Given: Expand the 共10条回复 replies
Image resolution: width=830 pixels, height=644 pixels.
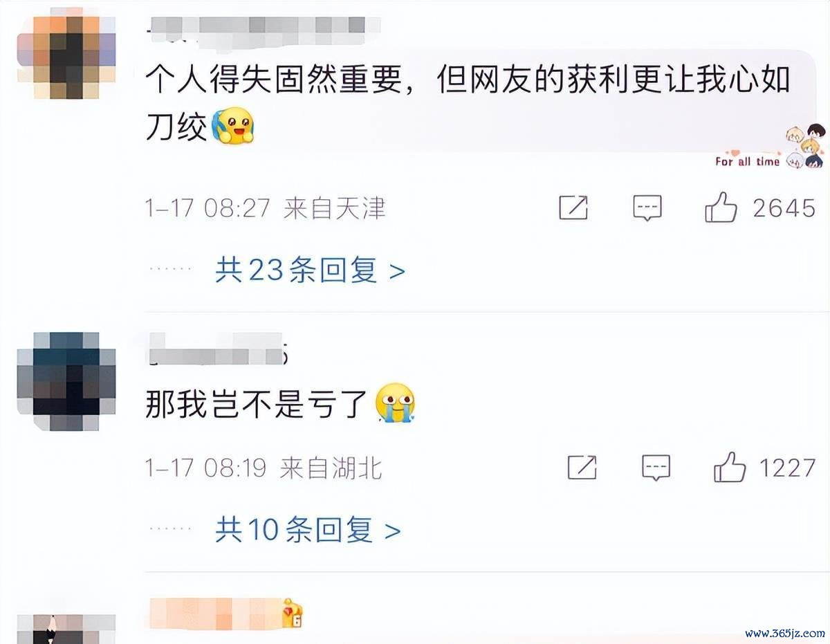Looking at the screenshot, I should [x=308, y=531].
